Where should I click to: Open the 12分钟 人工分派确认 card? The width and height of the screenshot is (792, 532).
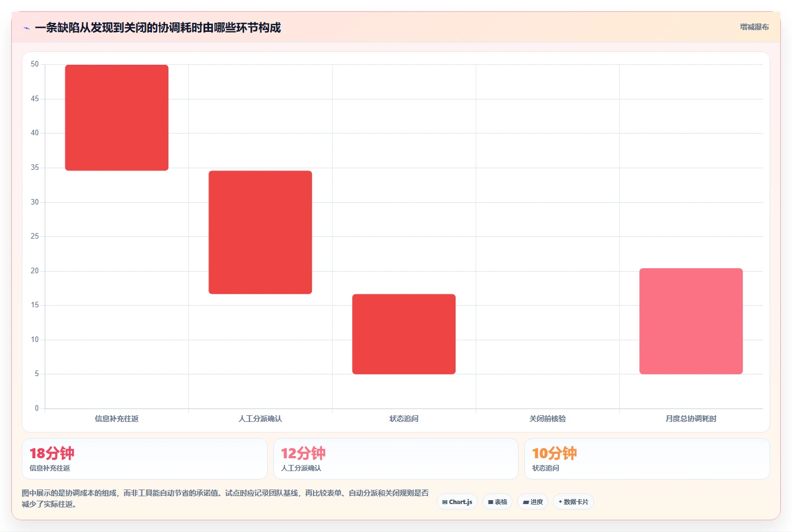pos(396,459)
